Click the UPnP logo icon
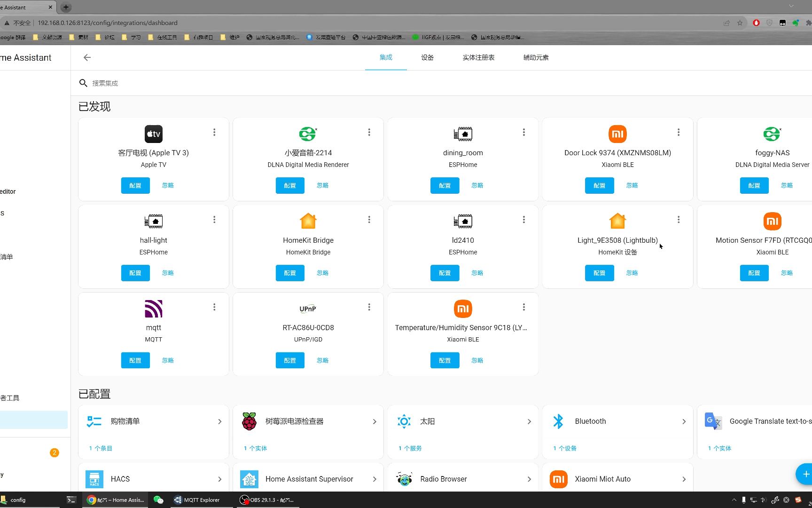The height and width of the screenshot is (508, 812). pos(308,309)
